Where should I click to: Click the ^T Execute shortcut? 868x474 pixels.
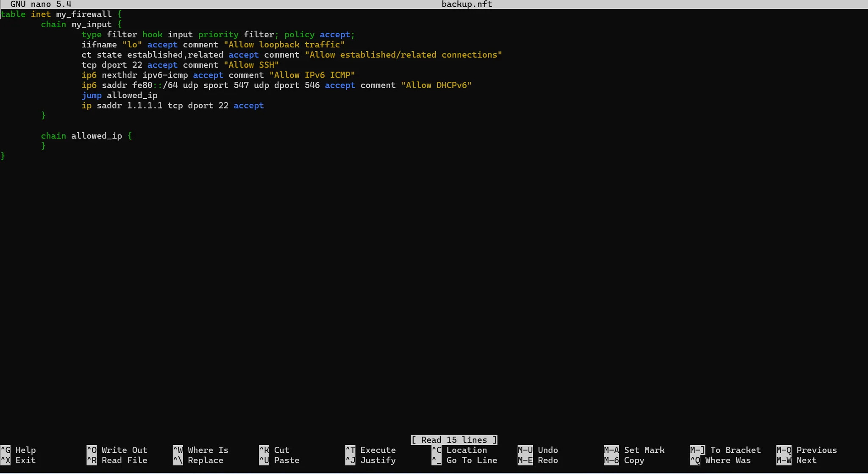(371, 450)
